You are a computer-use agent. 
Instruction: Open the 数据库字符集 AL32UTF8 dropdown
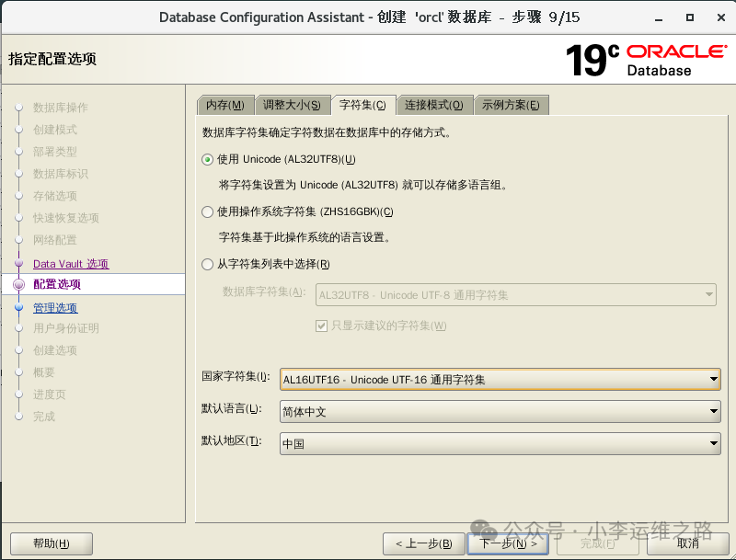click(x=516, y=295)
